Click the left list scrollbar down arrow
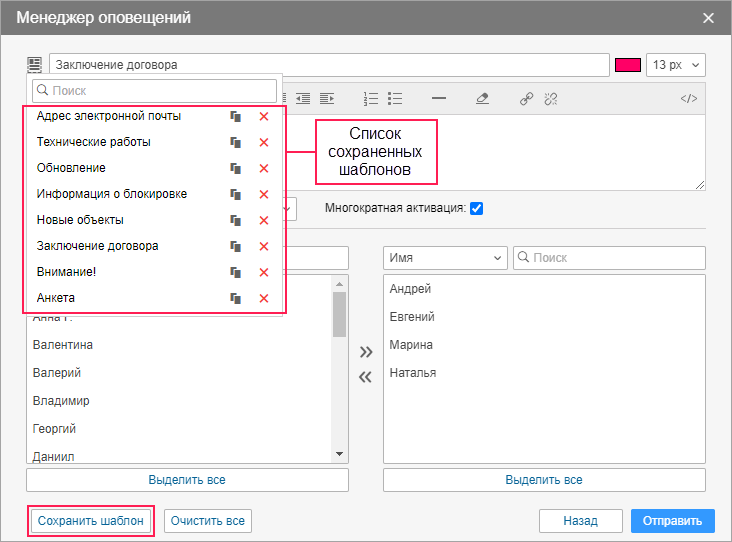 tap(339, 454)
